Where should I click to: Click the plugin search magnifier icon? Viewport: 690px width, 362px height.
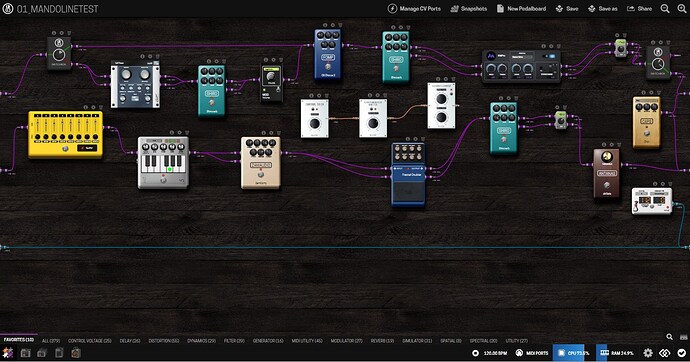click(x=669, y=337)
